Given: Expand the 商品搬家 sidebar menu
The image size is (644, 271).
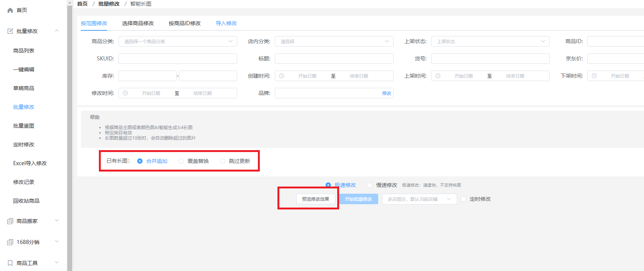Looking at the screenshot, I should pyautogui.click(x=57, y=221).
